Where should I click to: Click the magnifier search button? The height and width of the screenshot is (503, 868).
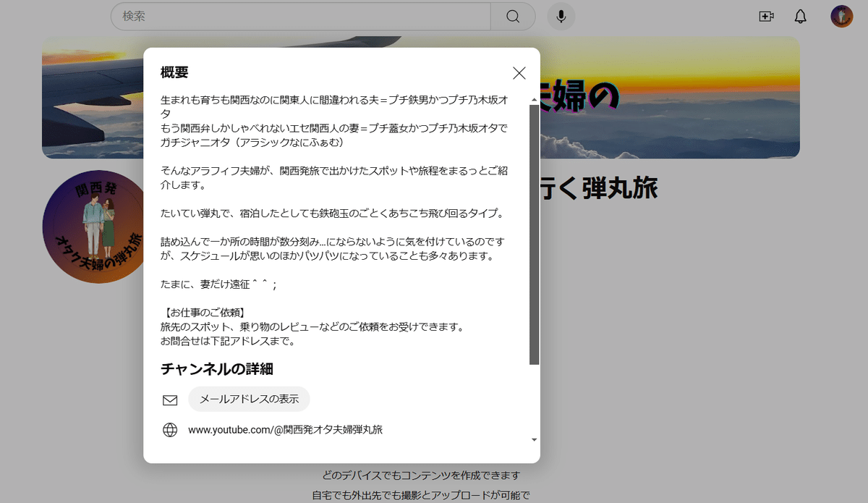[513, 16]
